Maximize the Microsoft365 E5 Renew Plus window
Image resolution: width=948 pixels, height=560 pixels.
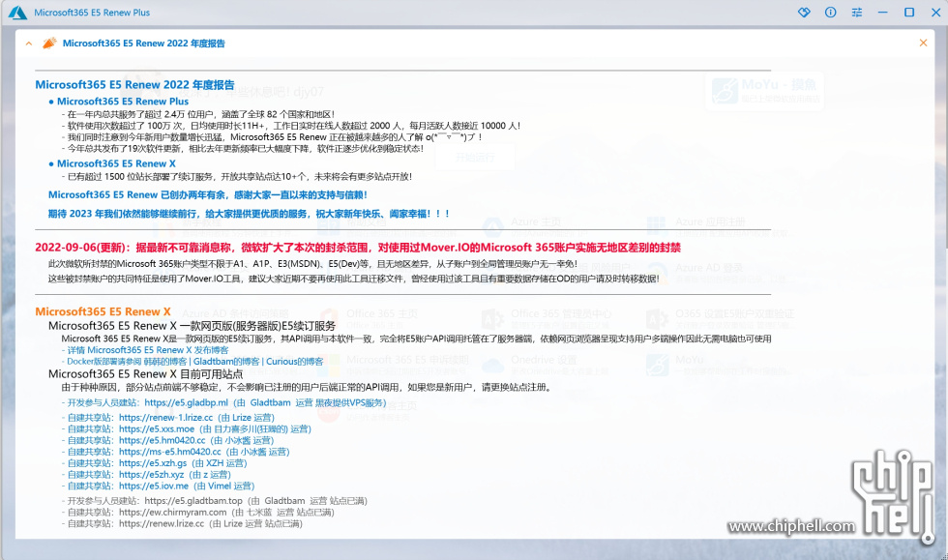point(909,13)
